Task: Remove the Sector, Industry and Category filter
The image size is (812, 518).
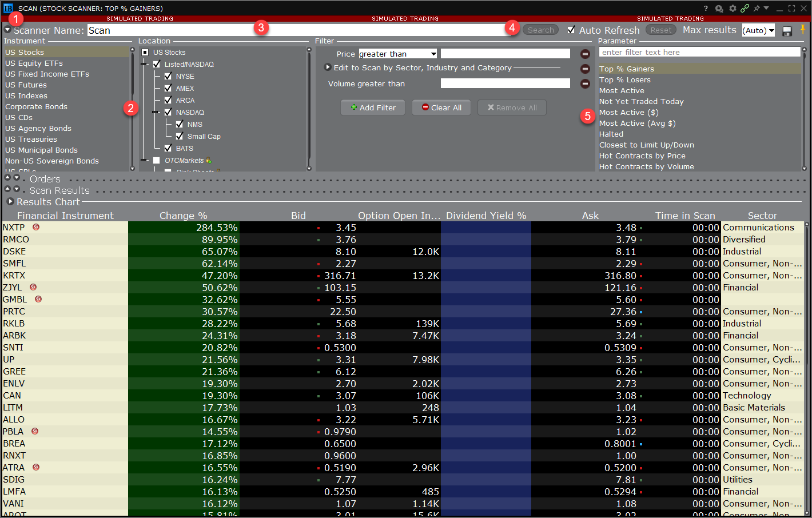Action: (x=585, y=69)
